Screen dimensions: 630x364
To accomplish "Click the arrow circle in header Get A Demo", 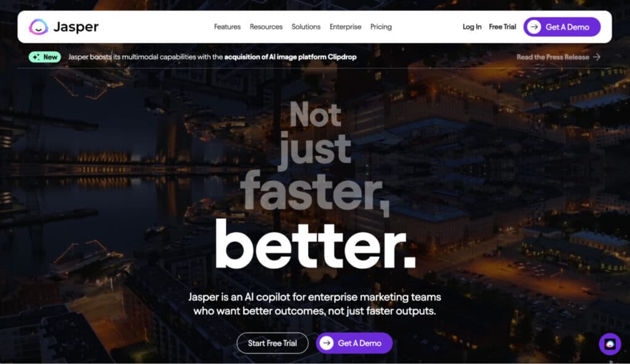I will tap(534, 27).
